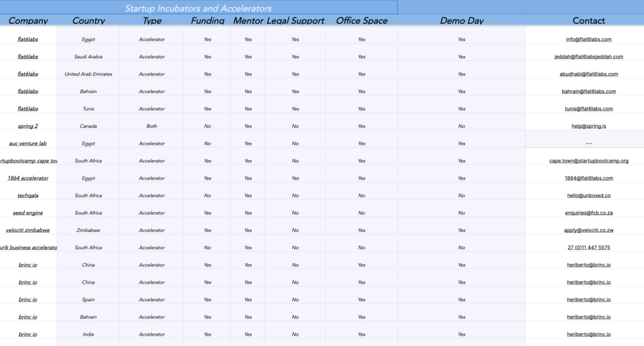Open the seed engine company link
Screen dimensions: 644x346
(28, 213)
